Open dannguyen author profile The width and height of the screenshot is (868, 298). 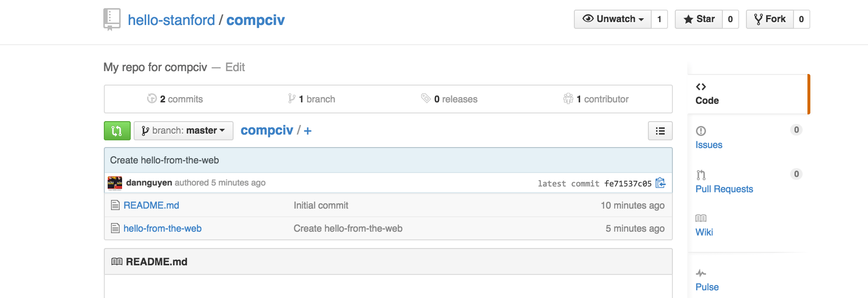149,183
